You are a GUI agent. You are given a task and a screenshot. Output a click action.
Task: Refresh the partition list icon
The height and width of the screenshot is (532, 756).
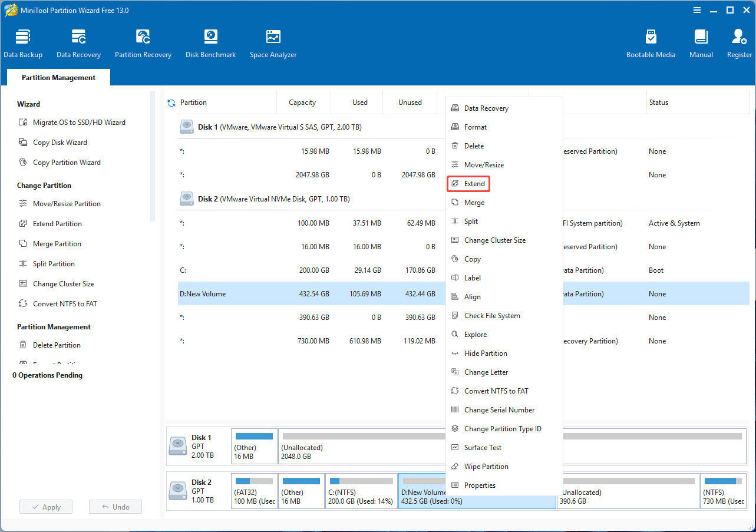click(171, 103)
